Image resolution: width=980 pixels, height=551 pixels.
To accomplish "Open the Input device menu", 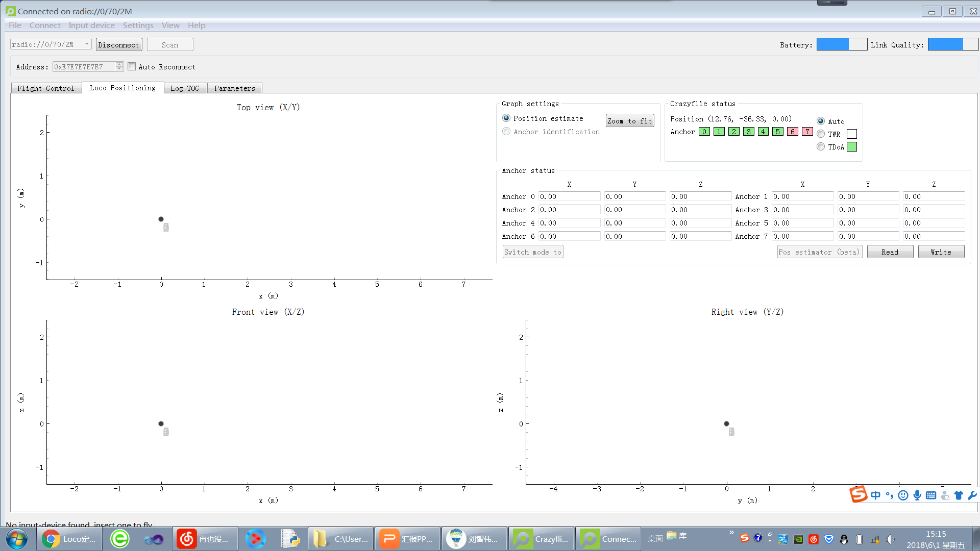I will click(x=91, y=25).
